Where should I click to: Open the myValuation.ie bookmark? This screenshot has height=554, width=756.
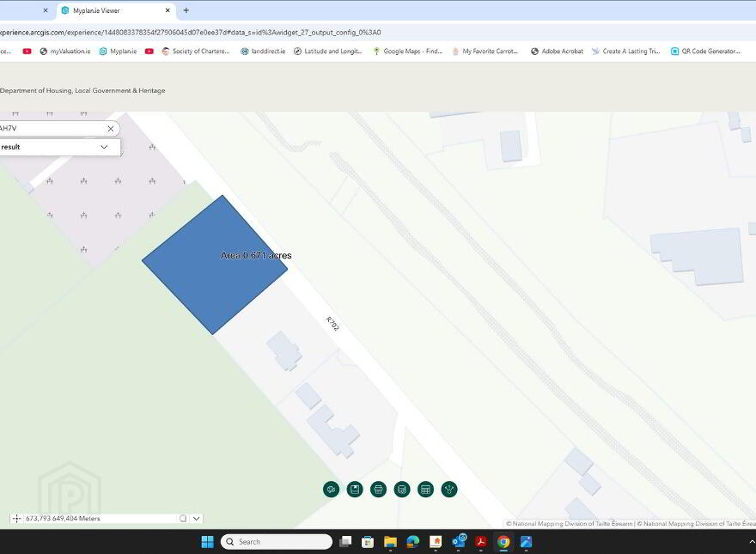tap(65, 52)
